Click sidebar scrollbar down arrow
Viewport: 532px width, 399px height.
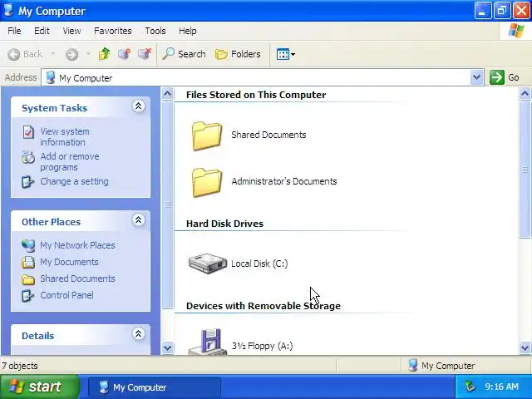[168, 347]
